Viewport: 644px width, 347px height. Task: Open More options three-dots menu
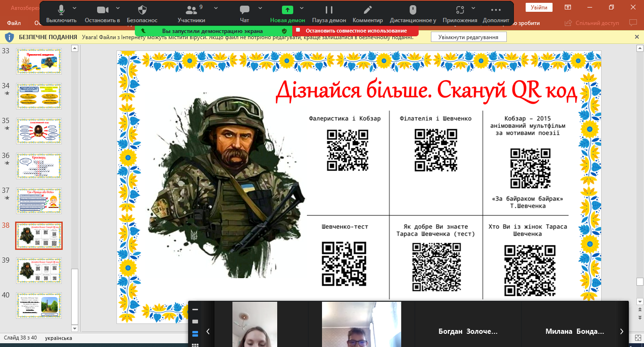point(495,13)
